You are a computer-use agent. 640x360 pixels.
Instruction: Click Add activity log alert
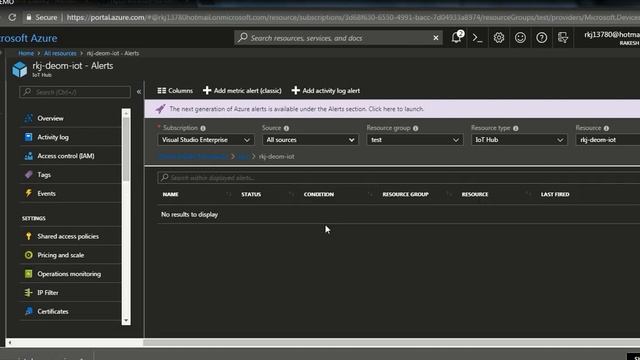click(x=326, y=91)
